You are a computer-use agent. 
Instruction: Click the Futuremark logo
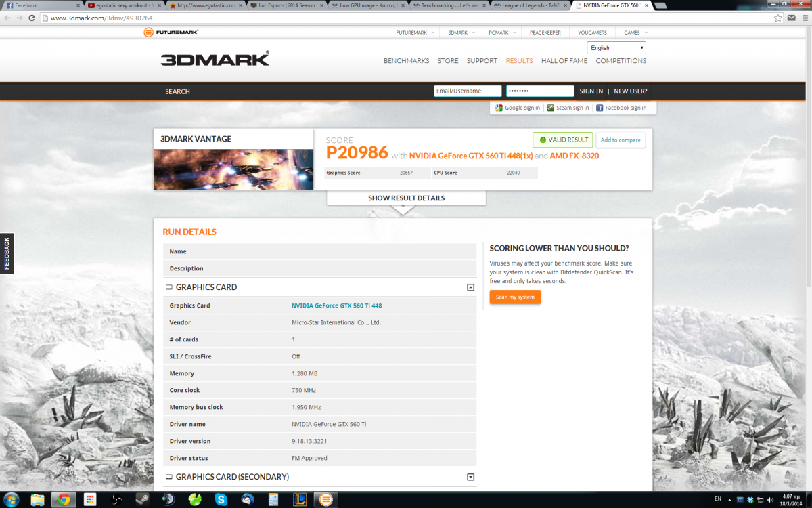point(171,33)
